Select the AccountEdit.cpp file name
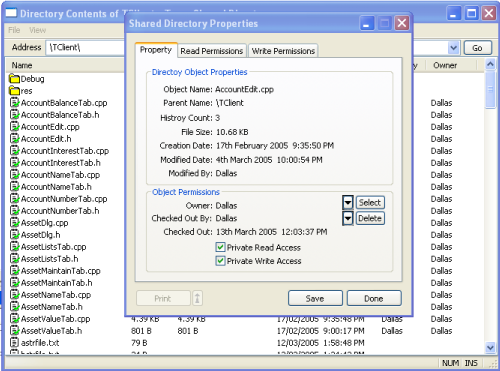Viewport: 500px width, 371px height. (x=50, y=127)
